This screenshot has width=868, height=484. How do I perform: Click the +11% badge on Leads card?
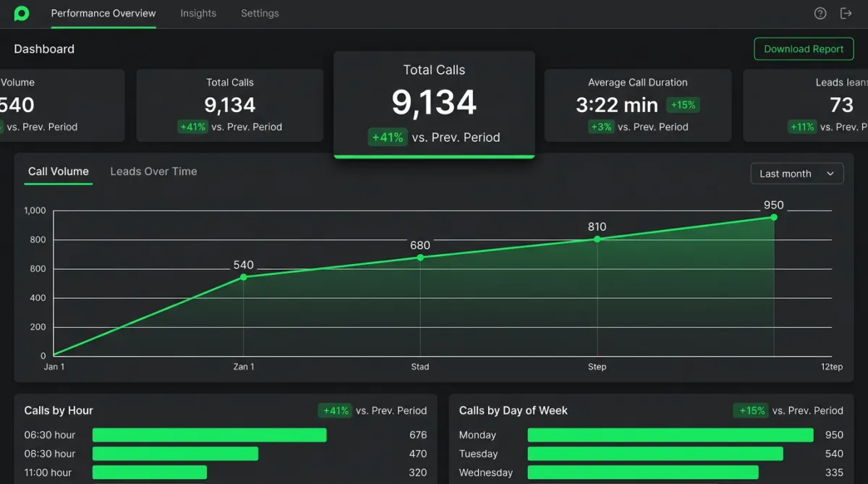tap(802, 127)
